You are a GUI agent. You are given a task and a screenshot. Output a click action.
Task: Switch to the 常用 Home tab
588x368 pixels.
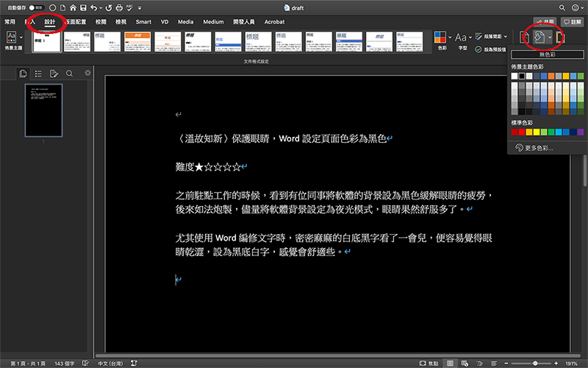click(x=10, y=22)
